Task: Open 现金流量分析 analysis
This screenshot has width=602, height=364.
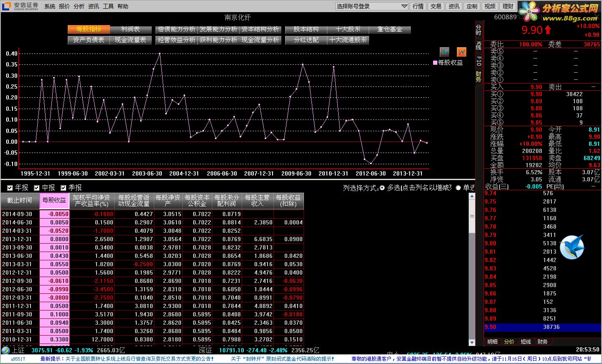Action: (x=260, y=40)
